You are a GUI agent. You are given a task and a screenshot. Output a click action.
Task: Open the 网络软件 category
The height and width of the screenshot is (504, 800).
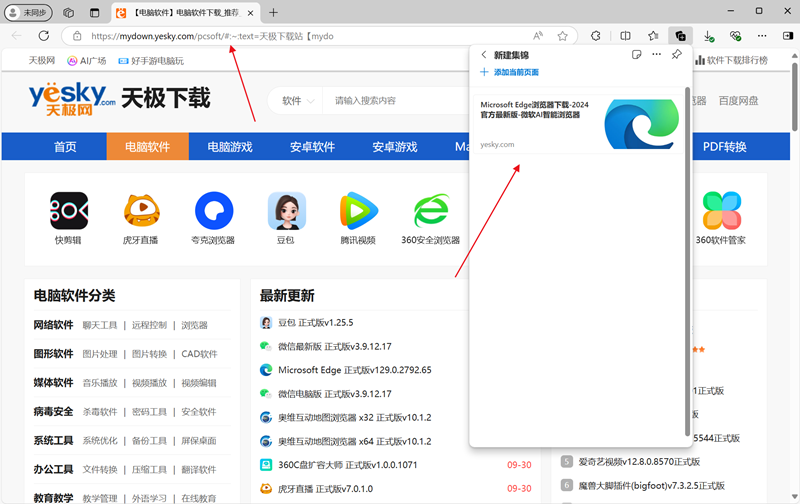(54, 325)
